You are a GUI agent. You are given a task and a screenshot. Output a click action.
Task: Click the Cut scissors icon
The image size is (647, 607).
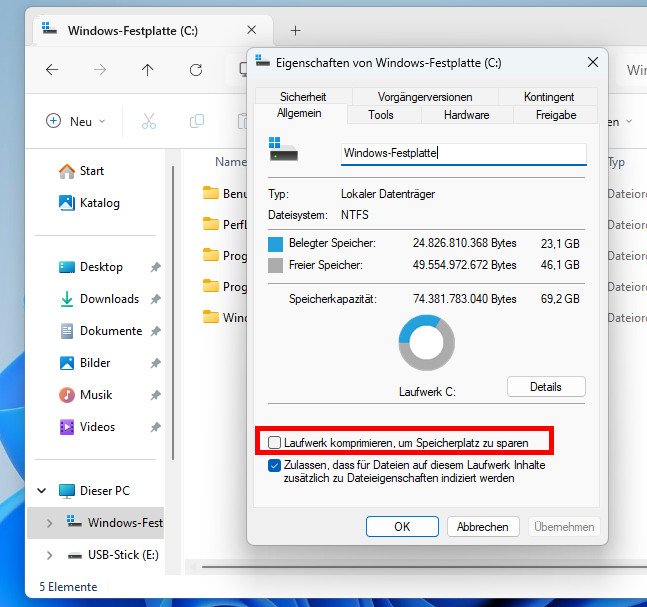pyautogui.click(x=149, y=121)
